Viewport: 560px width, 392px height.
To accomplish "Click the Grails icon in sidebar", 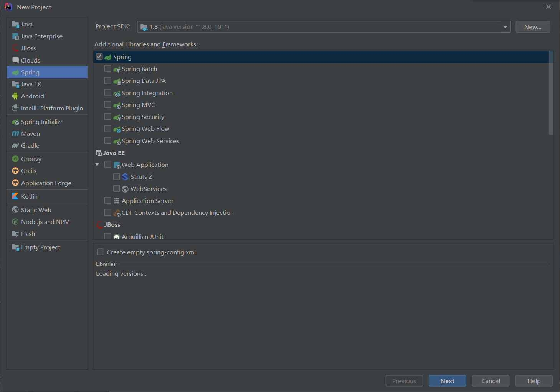I will 15,171.
